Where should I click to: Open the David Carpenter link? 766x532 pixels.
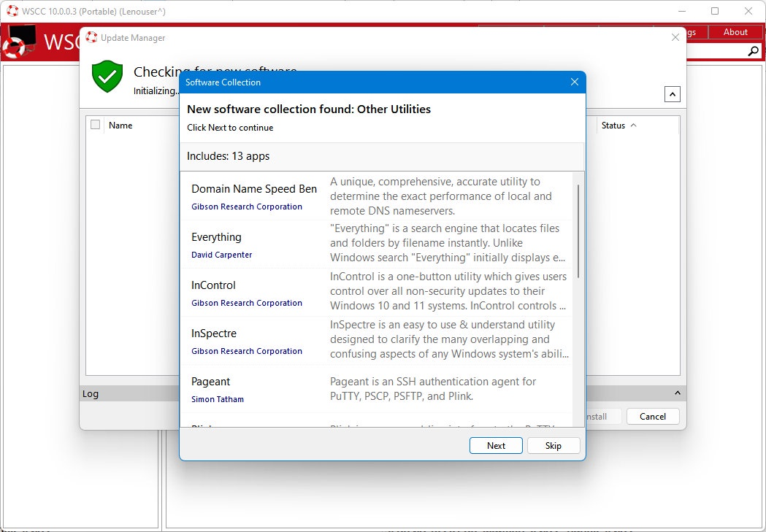tap(222, 255)
